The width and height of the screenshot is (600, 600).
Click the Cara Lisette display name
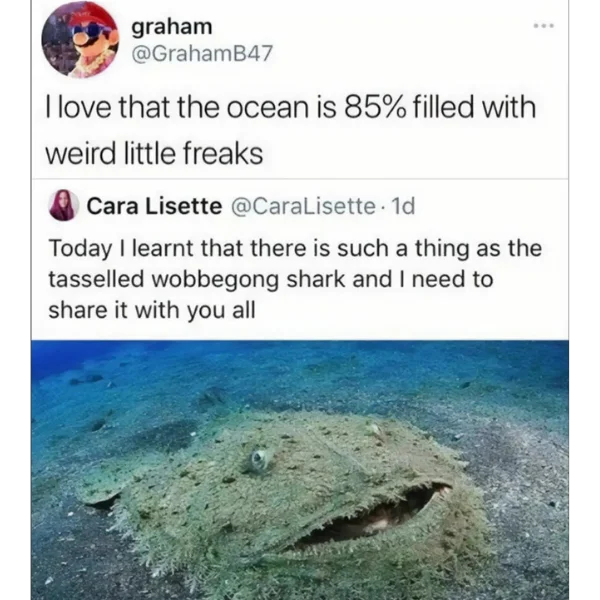pyautogui.click(x=154, y=206)
